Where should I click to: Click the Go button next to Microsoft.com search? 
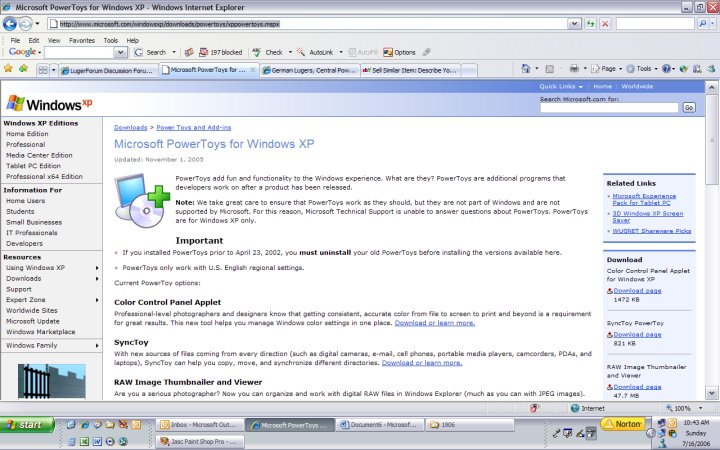(688, 107)
